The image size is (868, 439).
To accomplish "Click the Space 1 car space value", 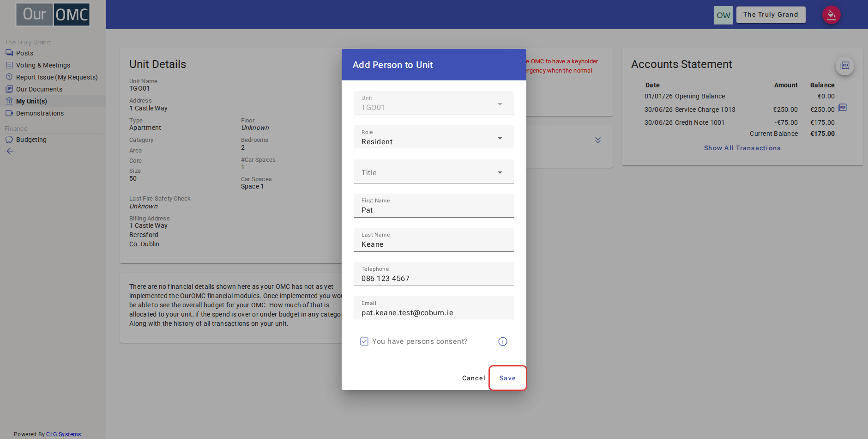I will pos(252,186).
